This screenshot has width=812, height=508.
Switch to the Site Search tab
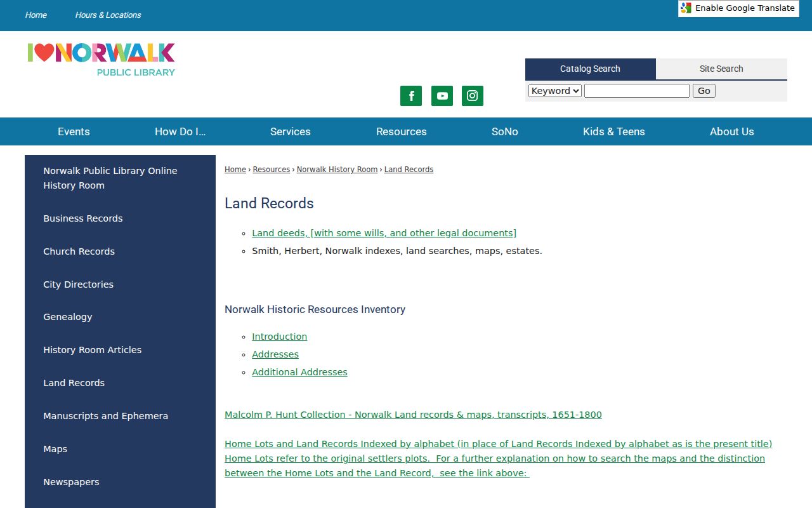(721, 69)
